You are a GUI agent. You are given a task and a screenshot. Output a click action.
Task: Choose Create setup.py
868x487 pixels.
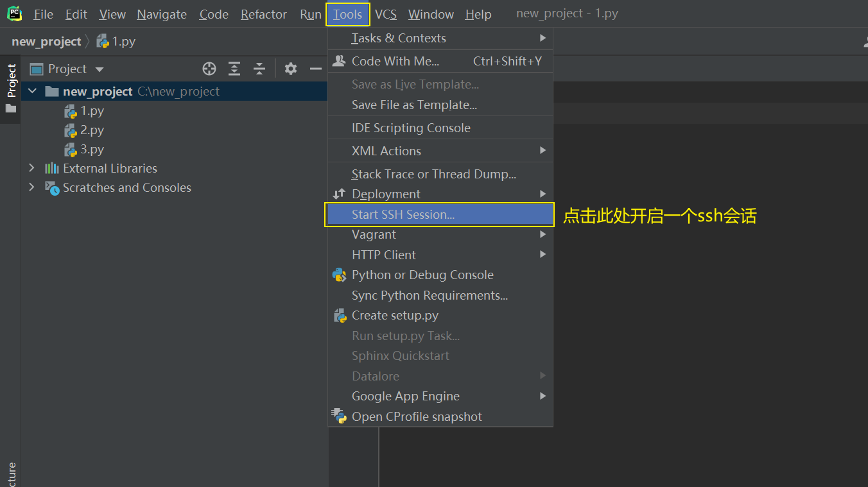(x=440, y=315)
